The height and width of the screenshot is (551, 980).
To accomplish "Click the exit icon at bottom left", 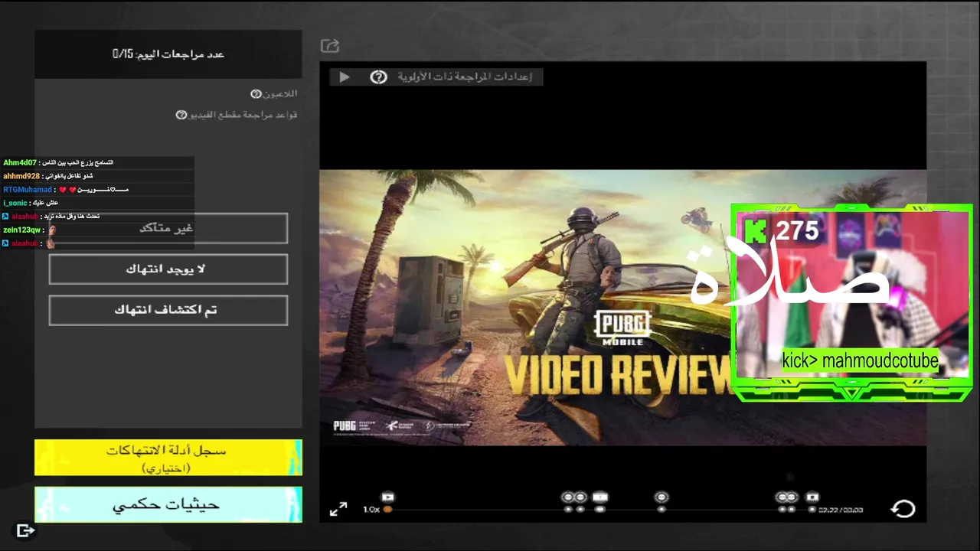I will (25, 530).
